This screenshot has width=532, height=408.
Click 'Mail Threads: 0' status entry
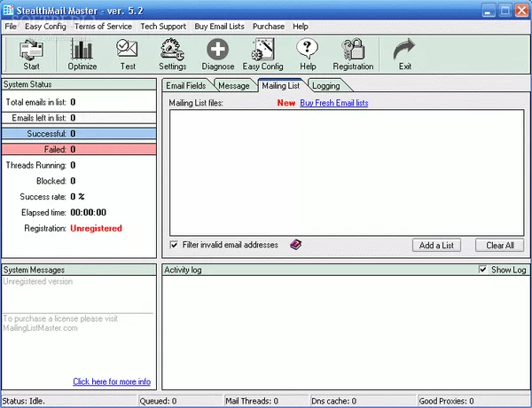click(252, 401)
